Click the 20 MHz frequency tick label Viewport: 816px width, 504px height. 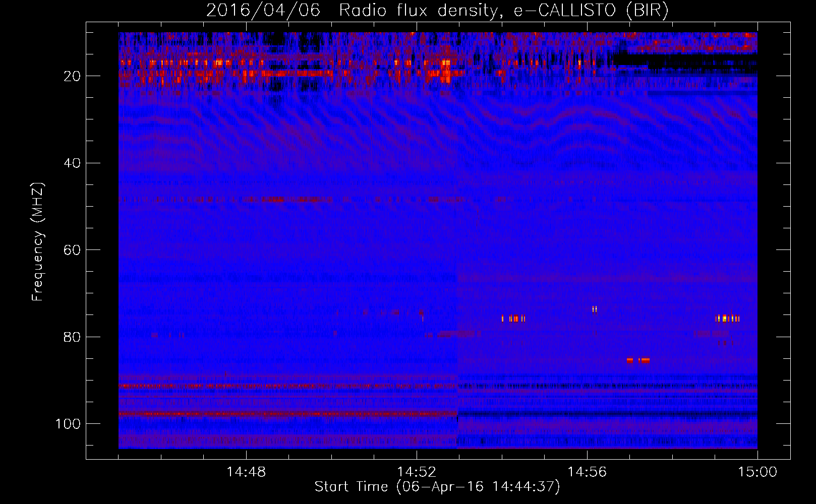72,76
